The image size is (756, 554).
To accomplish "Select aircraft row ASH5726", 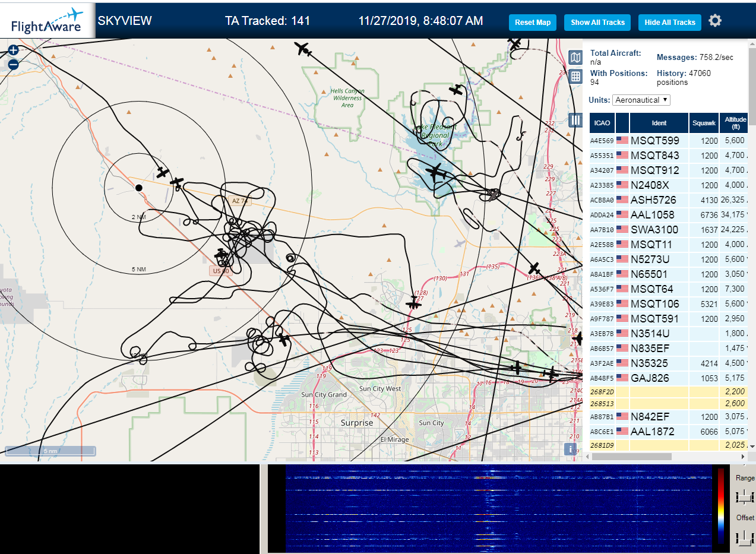I will point(669,200).
